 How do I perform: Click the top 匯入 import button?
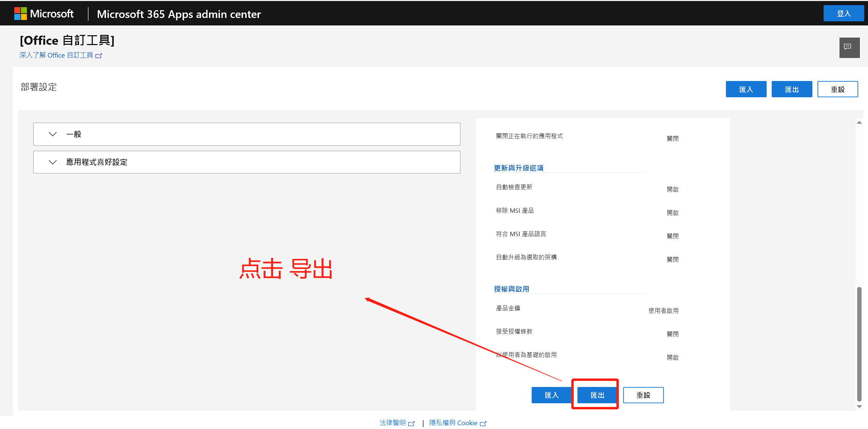tap(746, 89)
